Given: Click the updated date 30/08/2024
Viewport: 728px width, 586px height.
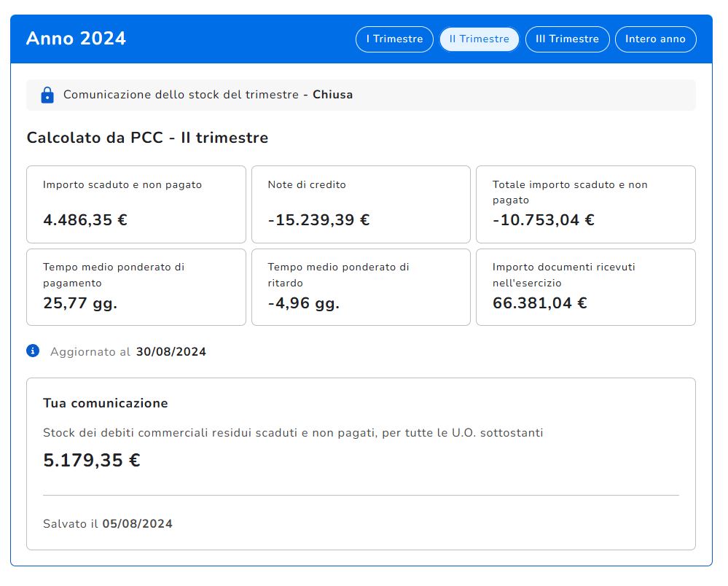Looking at the screenshot, I should click(171, 352).
